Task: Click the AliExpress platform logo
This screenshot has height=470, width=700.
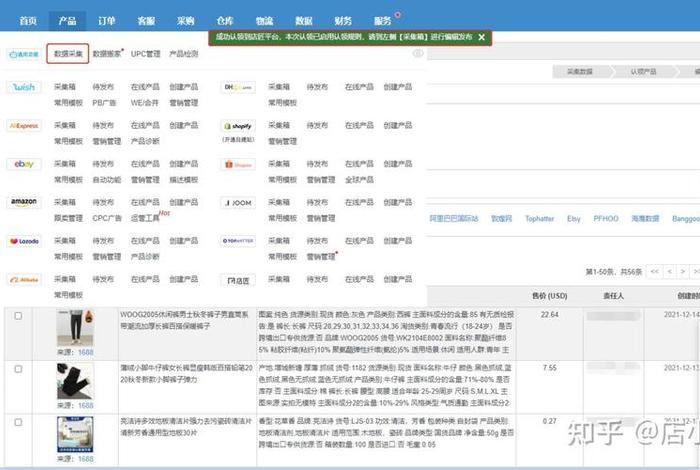Action: [x=24, y=126]
